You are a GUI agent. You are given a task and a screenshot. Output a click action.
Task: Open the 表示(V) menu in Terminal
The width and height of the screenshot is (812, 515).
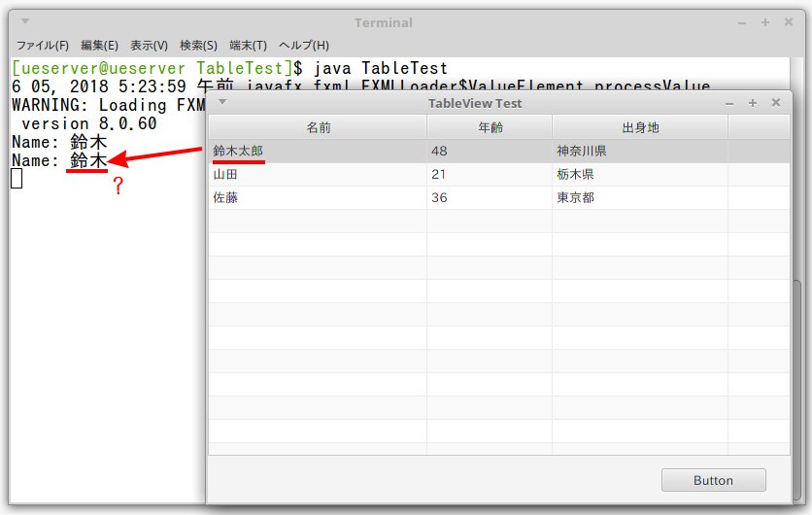pyautogui.click(x=150, y=46)
